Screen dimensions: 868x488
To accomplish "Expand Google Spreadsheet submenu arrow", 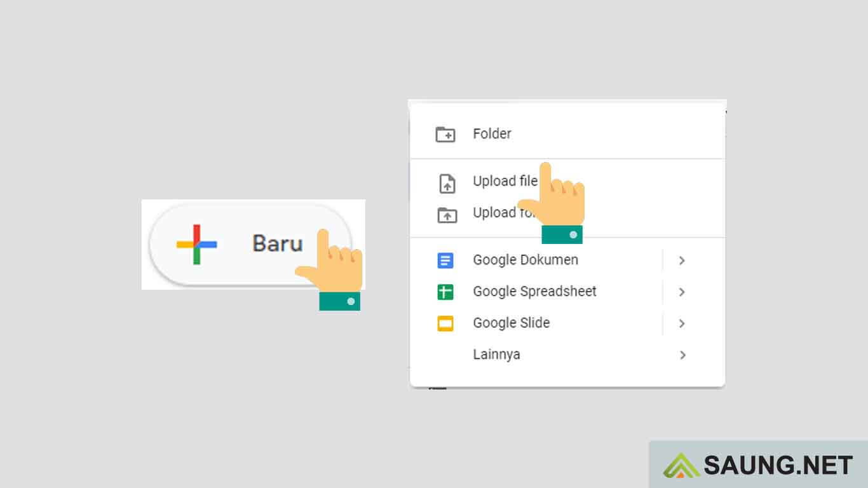I will click(682, 292).
